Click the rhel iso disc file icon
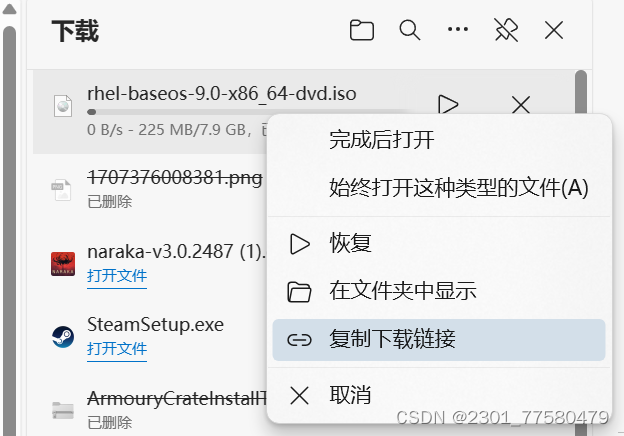Screen dimensions: 624x436 pyautogui.click(x=63, y=106)
